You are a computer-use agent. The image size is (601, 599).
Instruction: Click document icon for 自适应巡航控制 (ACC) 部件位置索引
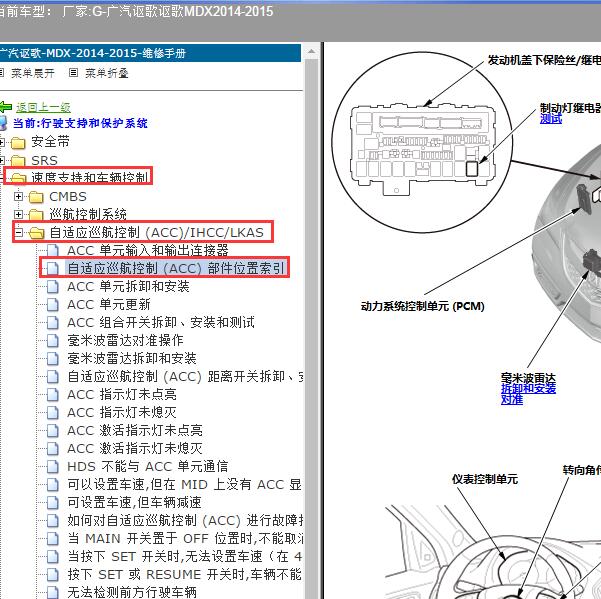tap(53, 268)
